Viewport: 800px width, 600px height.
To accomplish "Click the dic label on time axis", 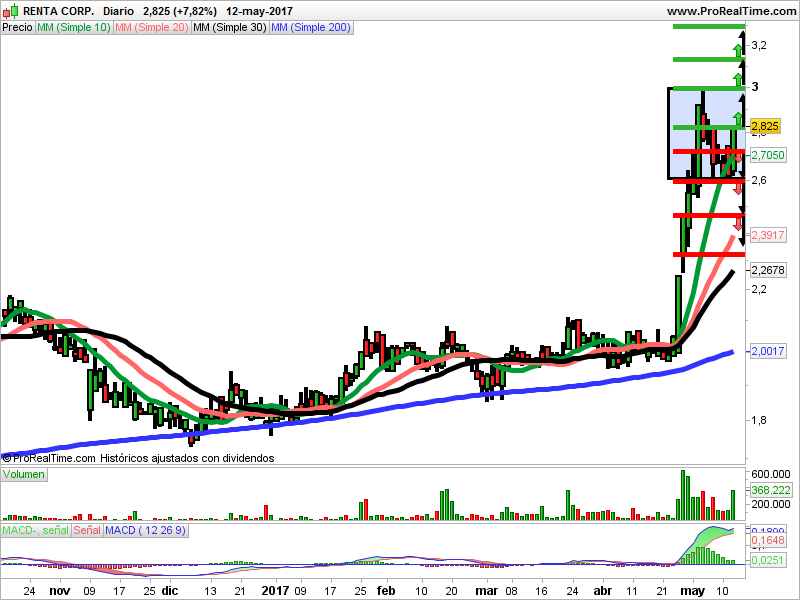I will [170, 591].
